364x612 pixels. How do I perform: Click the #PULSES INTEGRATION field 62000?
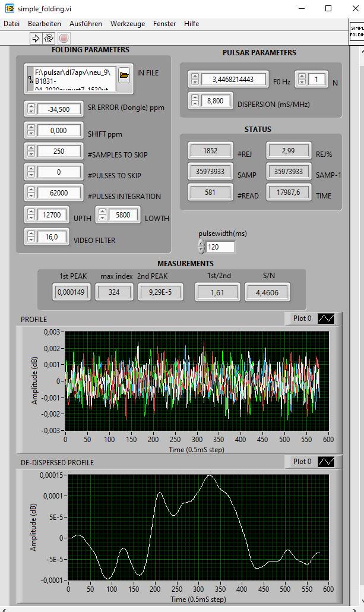pos(59,193)
